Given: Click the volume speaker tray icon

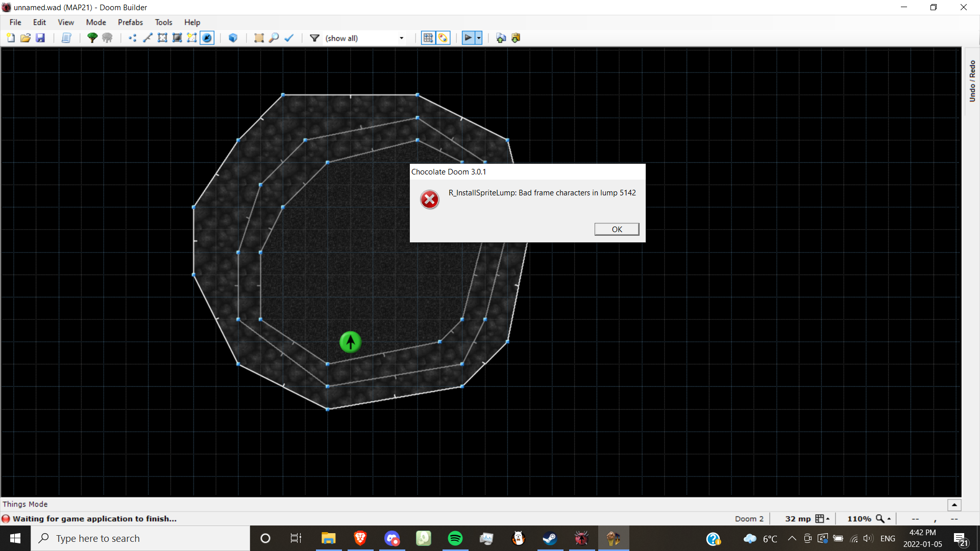Looking at the screenshot, I should (868, 538).
